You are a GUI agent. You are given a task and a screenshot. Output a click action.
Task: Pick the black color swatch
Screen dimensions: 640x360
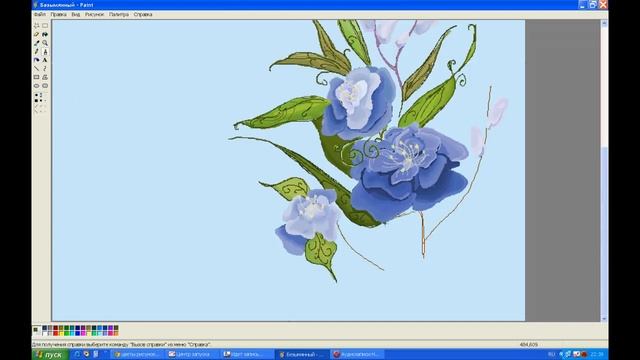[x=44, y=328]
